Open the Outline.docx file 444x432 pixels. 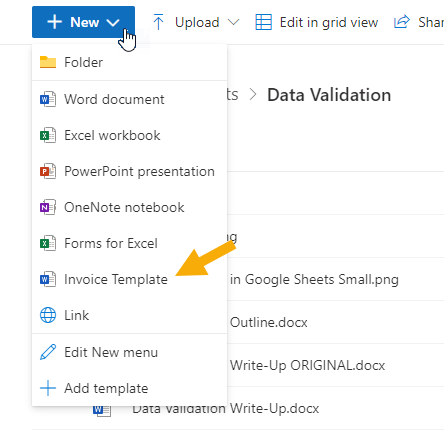click(269, 322)
